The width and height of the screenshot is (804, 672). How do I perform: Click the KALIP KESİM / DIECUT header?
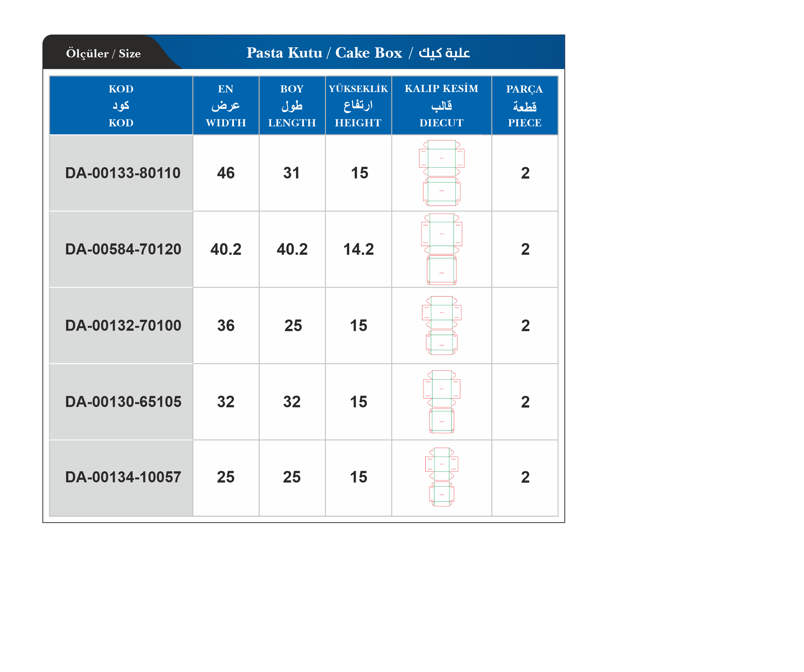tap(442, 106)
